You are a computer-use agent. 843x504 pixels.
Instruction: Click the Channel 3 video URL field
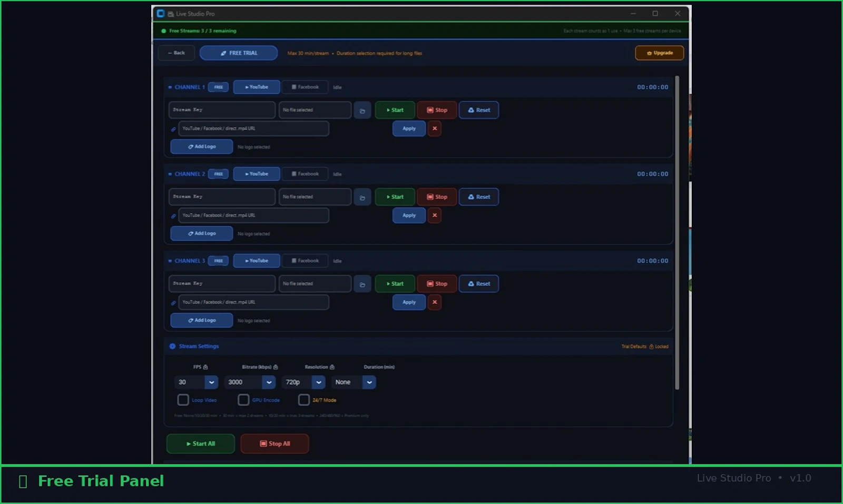tap(253, 302)
